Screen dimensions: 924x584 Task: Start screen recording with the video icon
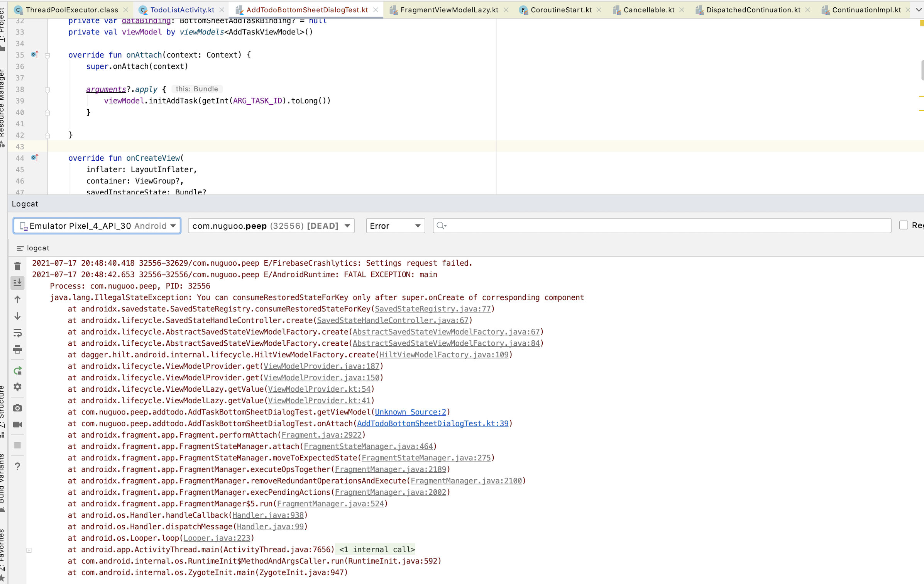pyautogui.click(x=17, y=424)
